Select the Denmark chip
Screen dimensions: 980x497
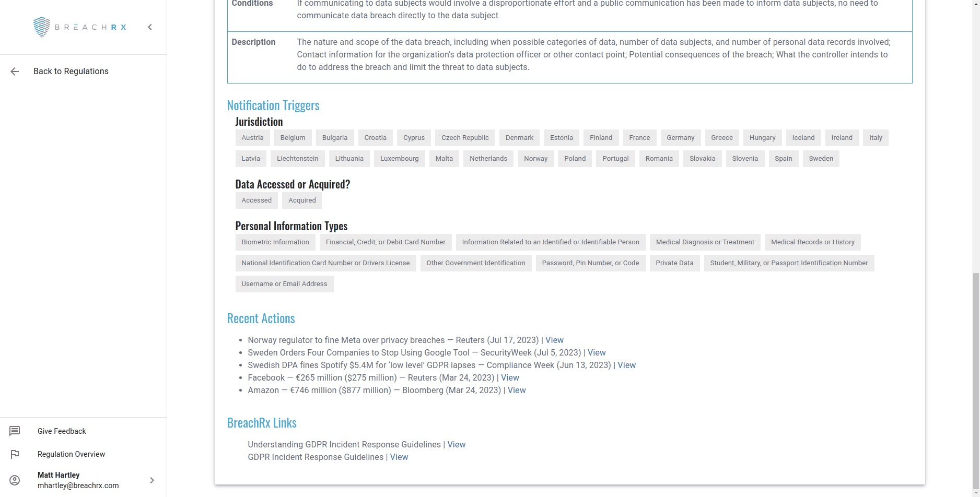pyautogui.click(x=519, y=138)
